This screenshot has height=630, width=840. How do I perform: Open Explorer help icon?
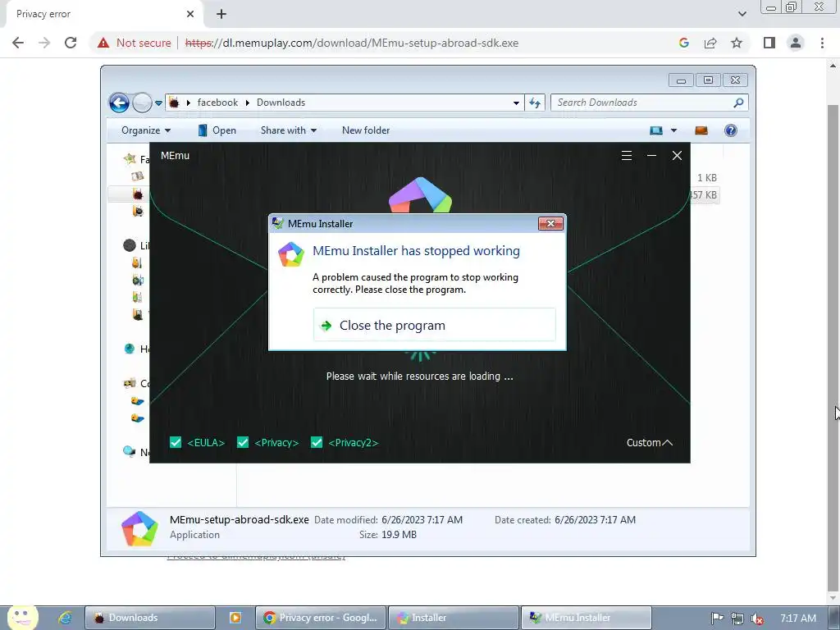tap(731, 130)
